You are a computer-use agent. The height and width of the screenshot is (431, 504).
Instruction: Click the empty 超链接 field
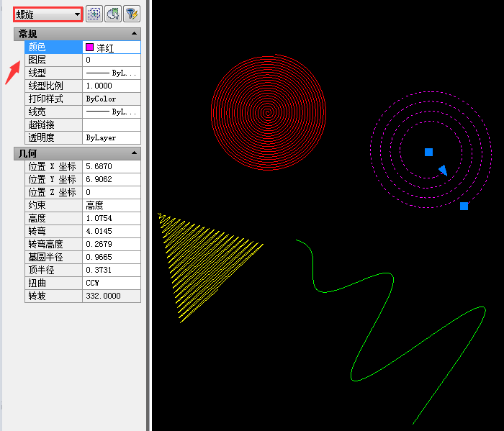tap(112, 124)
